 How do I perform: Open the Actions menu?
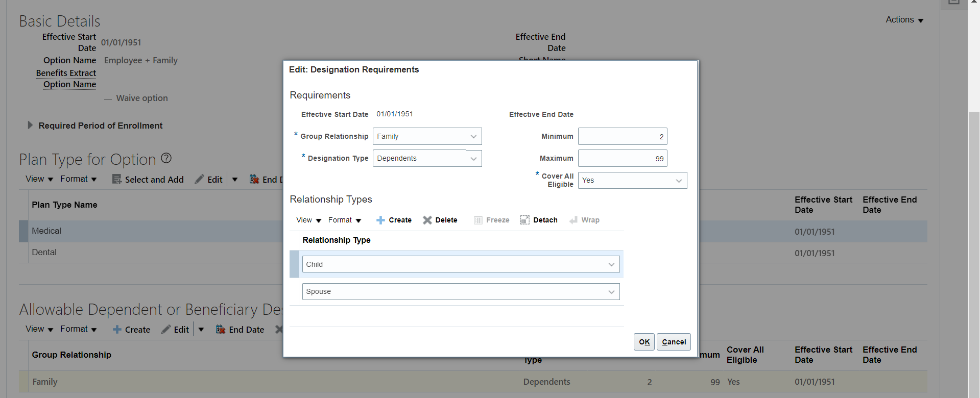pyautogui.click(x=904, y=20)
